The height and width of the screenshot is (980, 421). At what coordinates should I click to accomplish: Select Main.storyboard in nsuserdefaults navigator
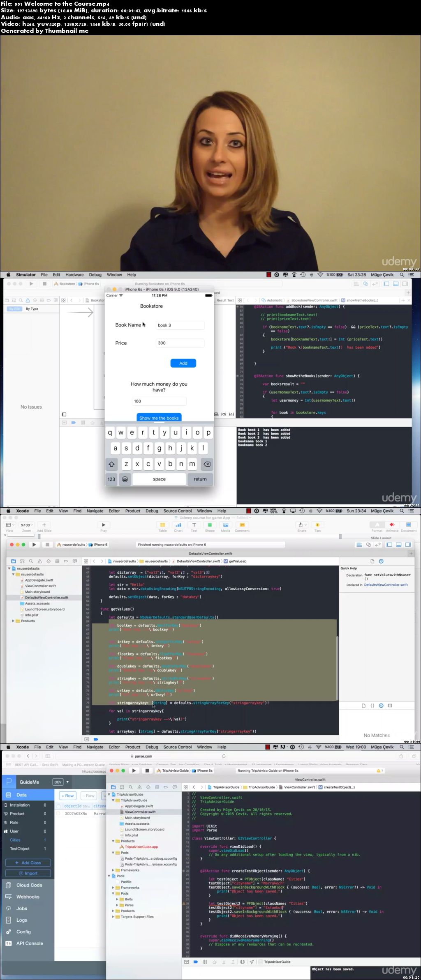coord(37,592)
